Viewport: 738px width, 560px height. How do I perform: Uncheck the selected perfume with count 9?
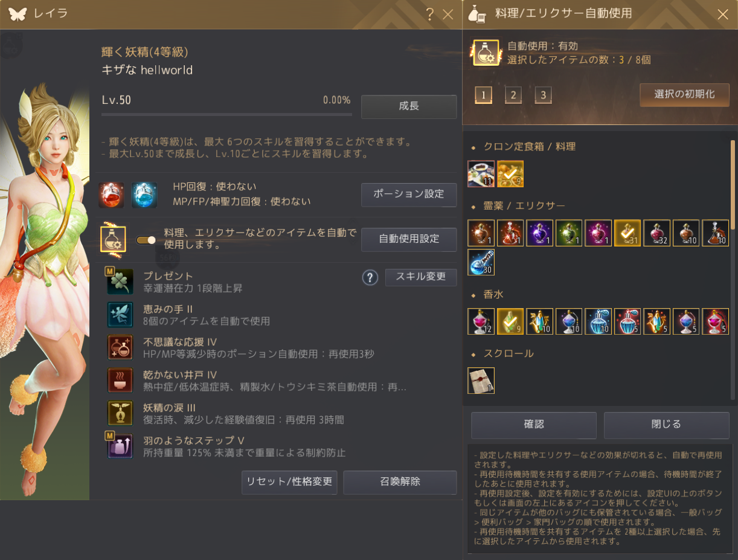click(x=510, y=321)
